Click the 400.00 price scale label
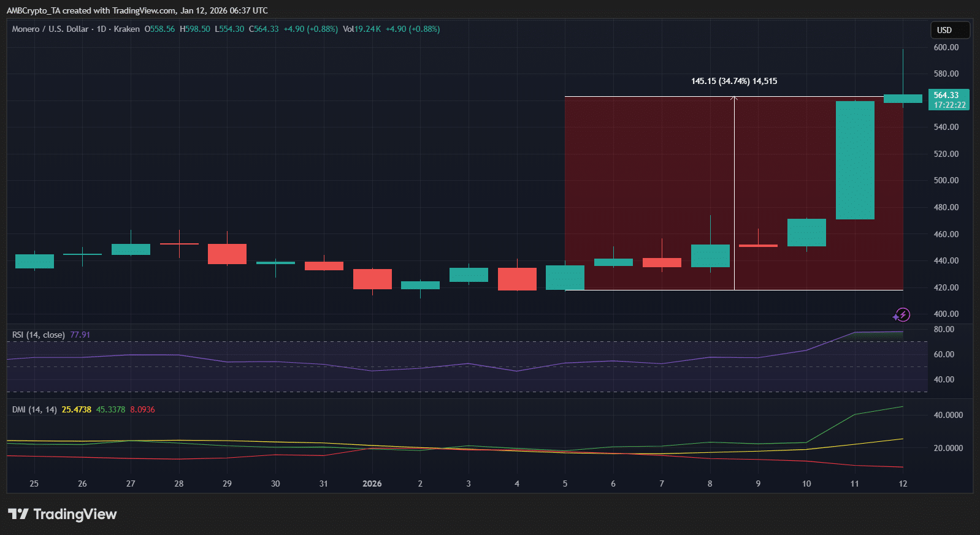The height and width of the screenshot is (535, 980). click(x=946, y=314)
